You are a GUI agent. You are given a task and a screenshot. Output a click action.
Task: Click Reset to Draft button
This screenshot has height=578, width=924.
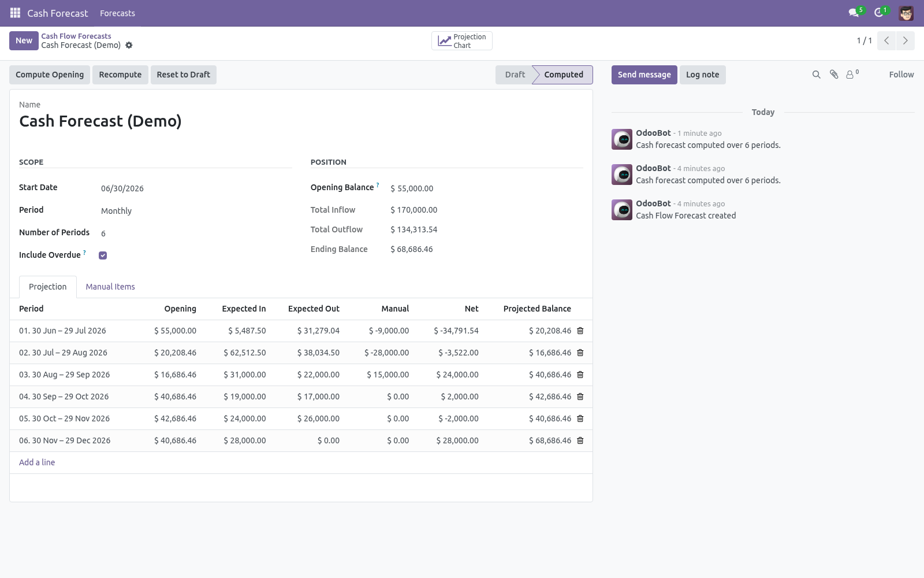click(x=184, y=75)
